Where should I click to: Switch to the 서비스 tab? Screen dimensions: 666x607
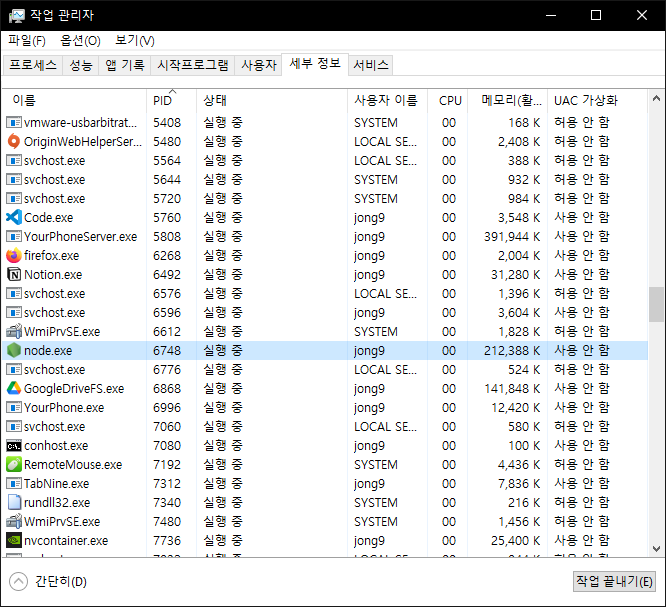371,65
